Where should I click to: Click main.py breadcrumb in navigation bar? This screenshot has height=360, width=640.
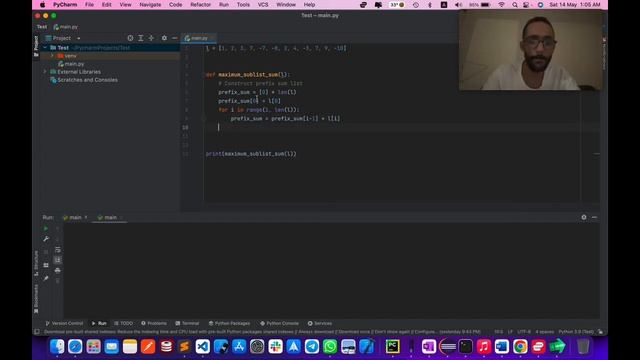66,27
